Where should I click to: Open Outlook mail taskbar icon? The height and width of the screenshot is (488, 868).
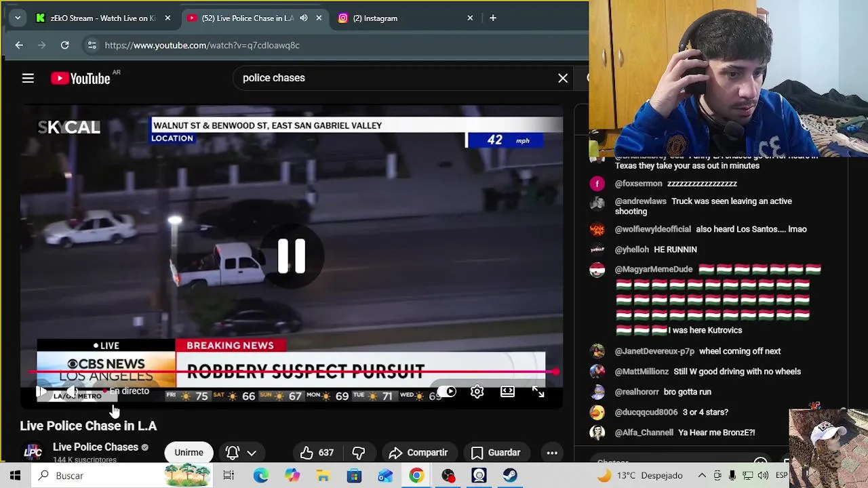pyautogui.click(x=385, y=476)
